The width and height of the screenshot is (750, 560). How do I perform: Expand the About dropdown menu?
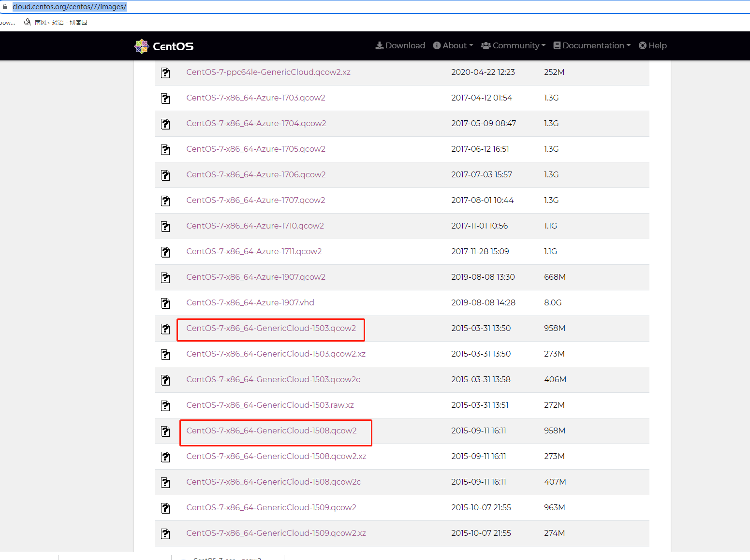click(453, 45)
